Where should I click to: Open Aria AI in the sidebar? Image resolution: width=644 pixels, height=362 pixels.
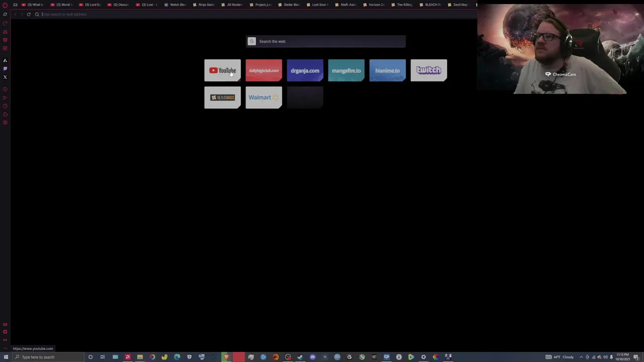coord(5,60)
